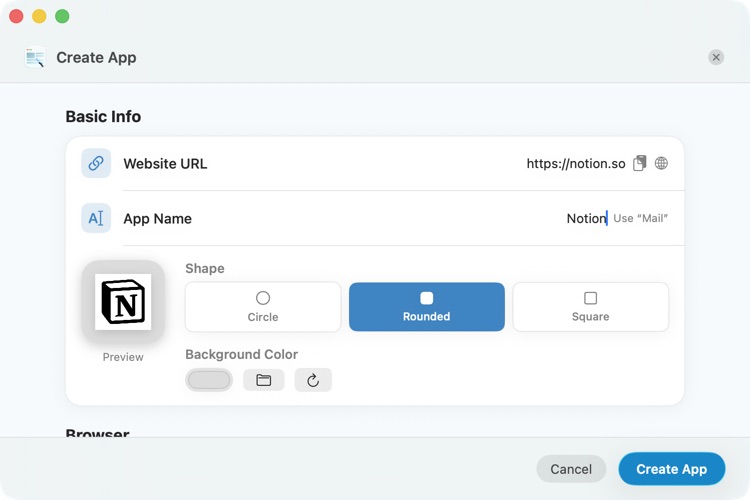Click the Cancel button
Screen dimensions: 750x500
point(571,469)
